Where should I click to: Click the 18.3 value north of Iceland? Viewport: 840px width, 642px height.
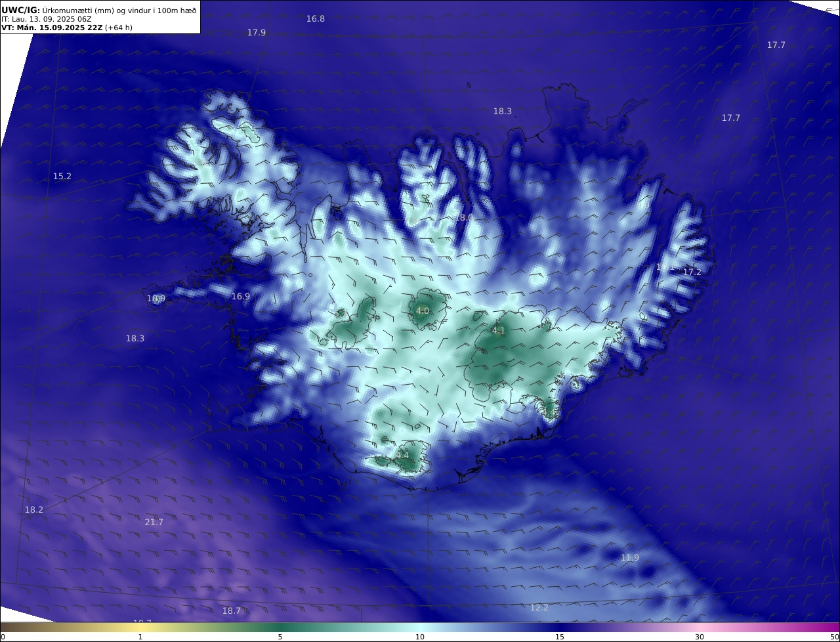[503, 111]
